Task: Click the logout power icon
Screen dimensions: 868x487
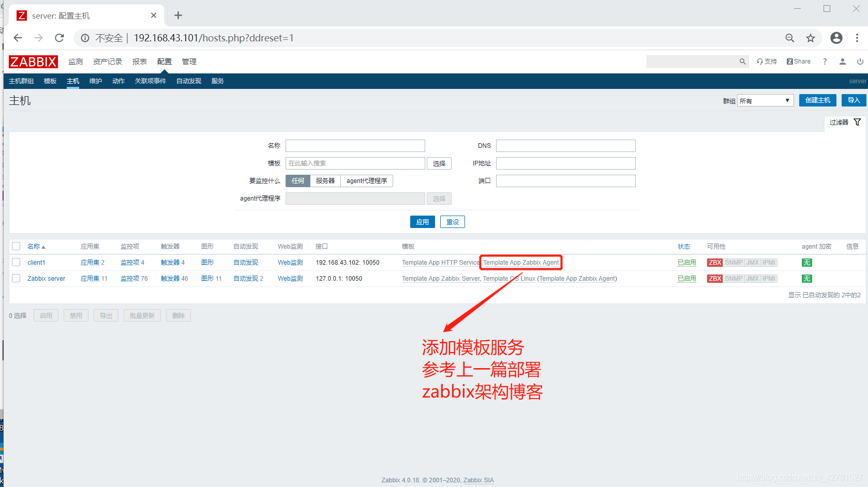Action: click(860, 62)
